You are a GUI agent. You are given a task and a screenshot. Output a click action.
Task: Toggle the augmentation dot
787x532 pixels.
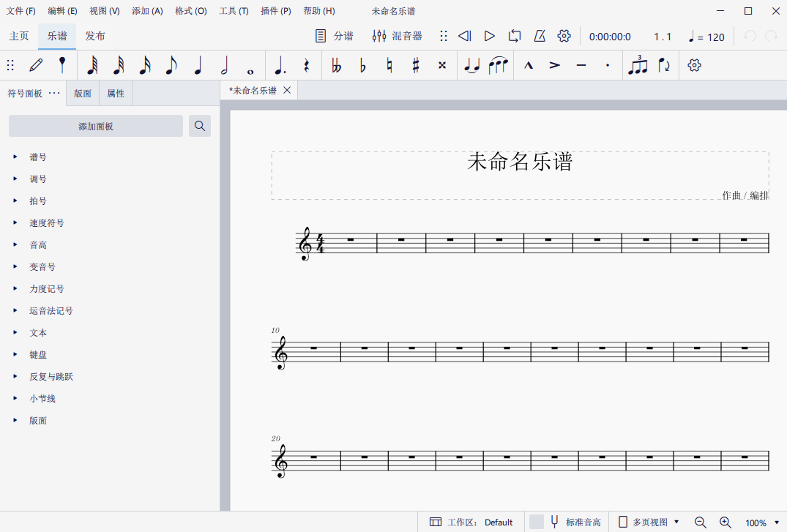[x=280, y=65]
